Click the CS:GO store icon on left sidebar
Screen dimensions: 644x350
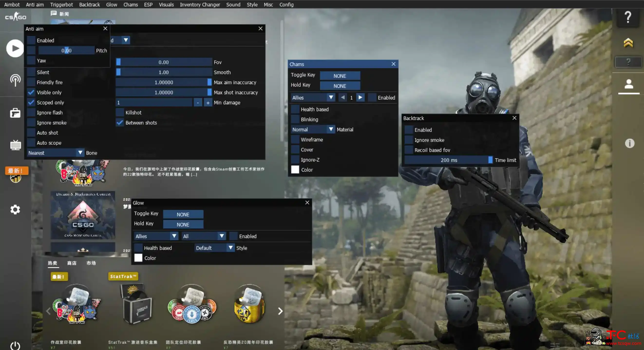coord(15,113)
